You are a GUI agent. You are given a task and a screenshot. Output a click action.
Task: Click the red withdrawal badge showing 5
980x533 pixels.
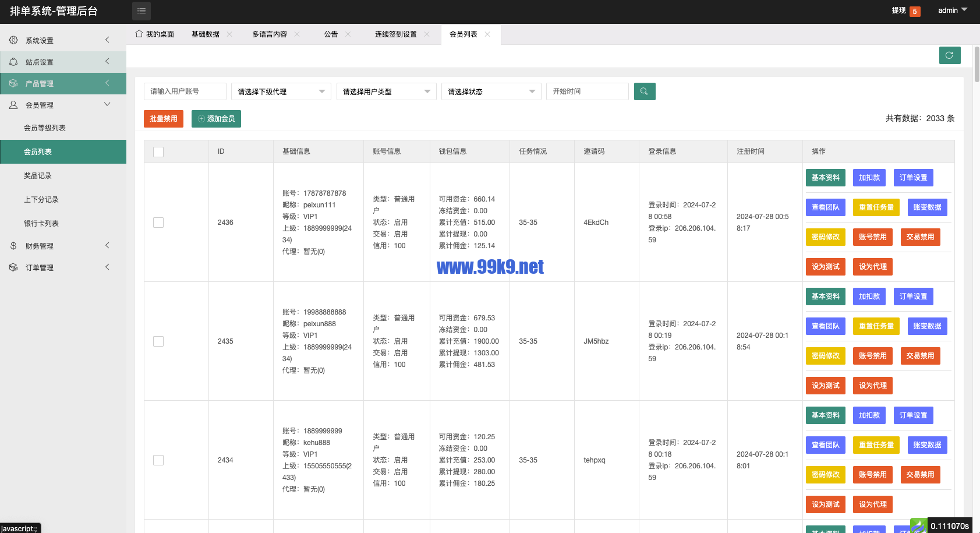[915, 11]
